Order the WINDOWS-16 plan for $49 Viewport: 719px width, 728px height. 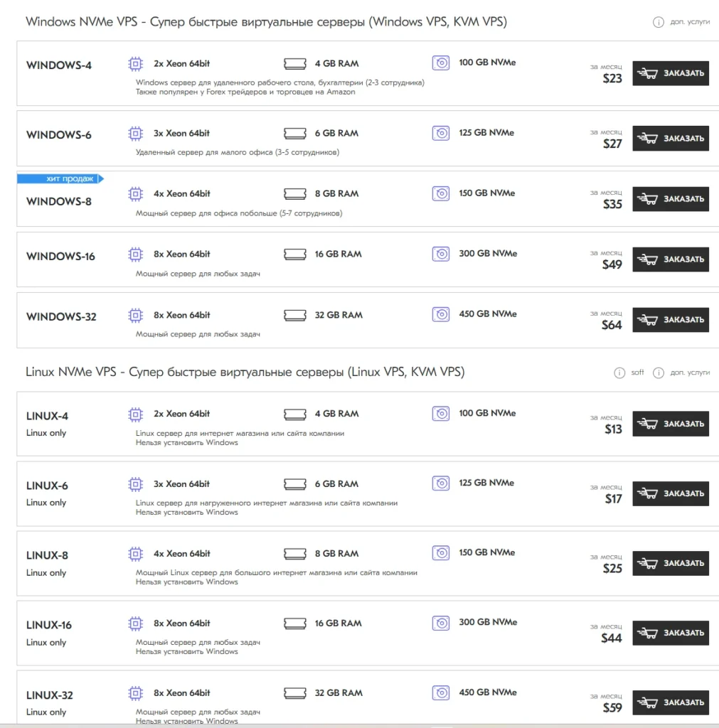[x=670, y=259]
